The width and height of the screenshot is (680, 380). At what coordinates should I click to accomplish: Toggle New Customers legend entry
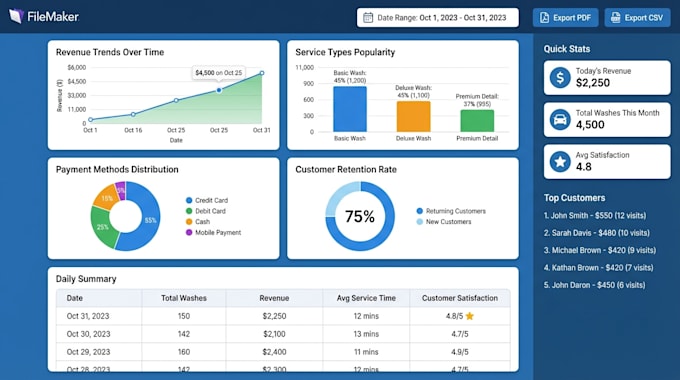[444, 222]
